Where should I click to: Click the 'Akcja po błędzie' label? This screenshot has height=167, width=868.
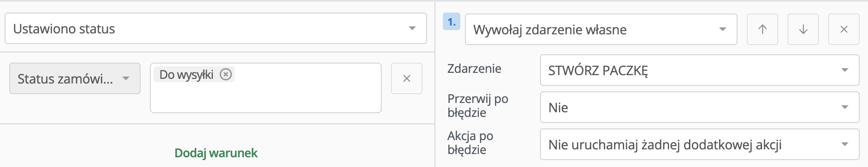point(470,143)
